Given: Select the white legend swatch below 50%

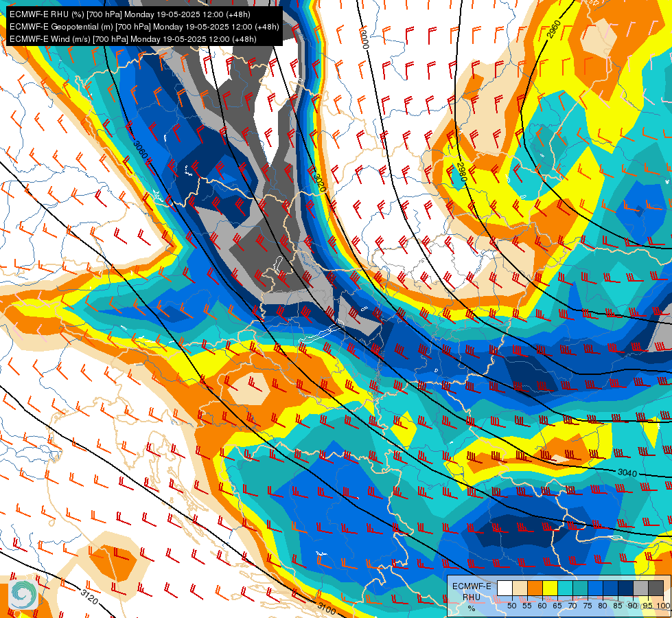Looking at the screenshot, I should pyautogui.click(x=505, y=588).
